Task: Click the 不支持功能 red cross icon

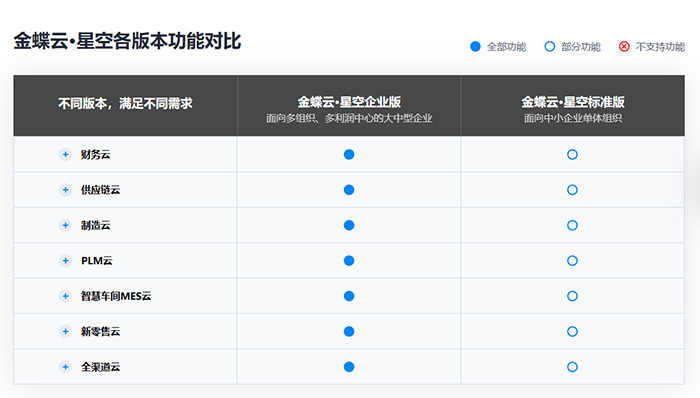Action: point(624,46)
